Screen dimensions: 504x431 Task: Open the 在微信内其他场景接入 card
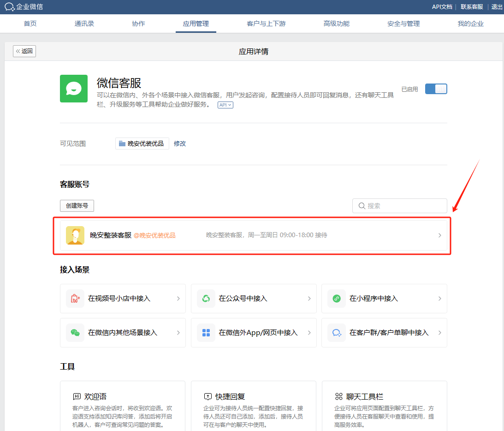tap(123, 333)
